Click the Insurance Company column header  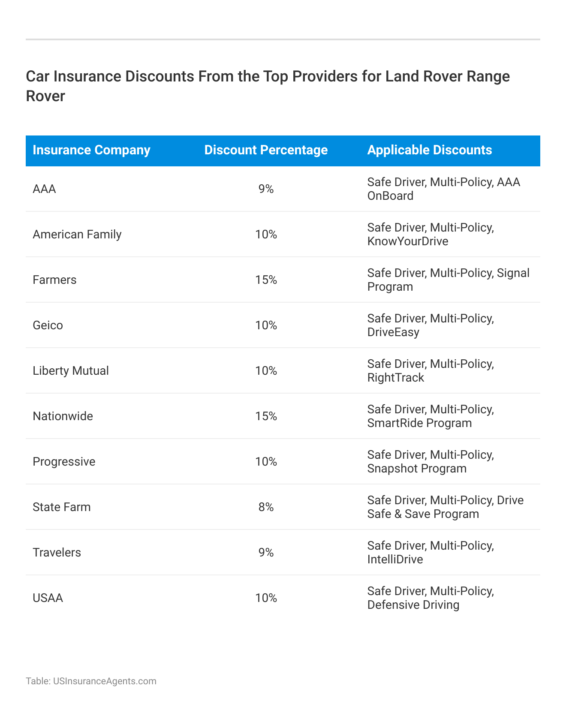[x=91, y=150]
